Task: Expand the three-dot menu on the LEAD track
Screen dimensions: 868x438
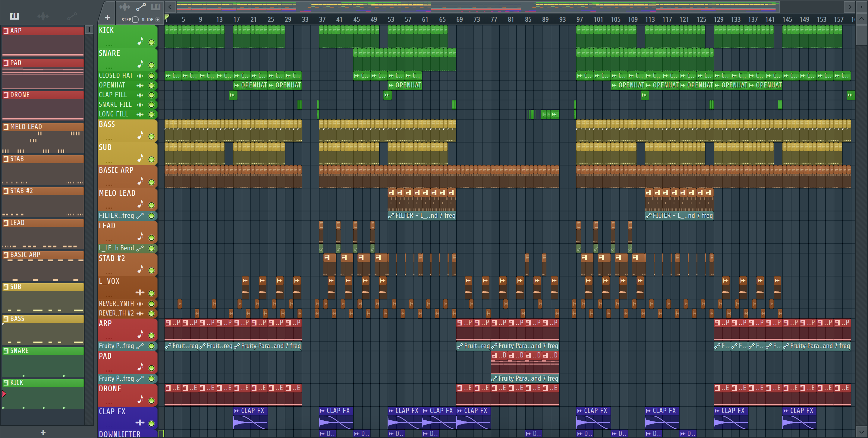Action: pos(109,240)
